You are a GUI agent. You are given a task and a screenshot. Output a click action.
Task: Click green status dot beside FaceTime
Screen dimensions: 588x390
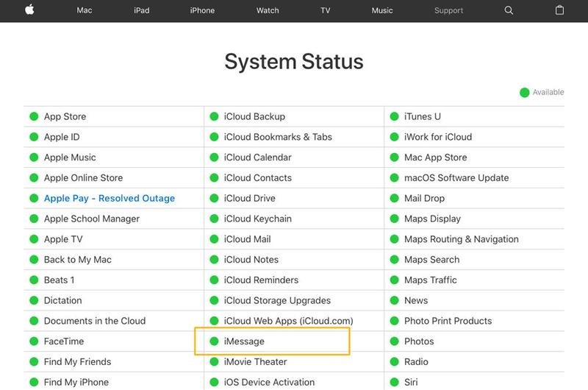click(x=34, y=341)
